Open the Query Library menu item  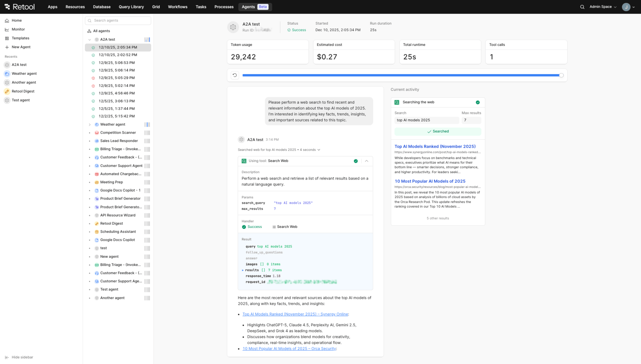131,7
